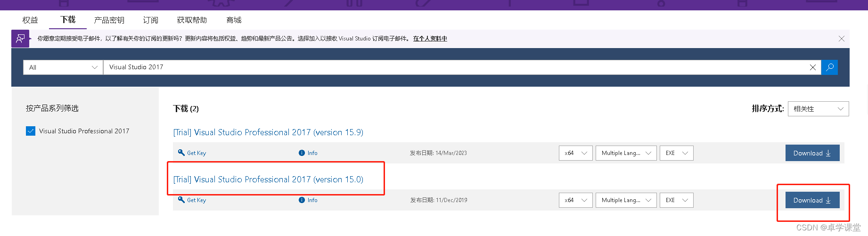This screenshot has width=868, height=236.
Task: Open the All category dropdown
Action: (63, 67)
